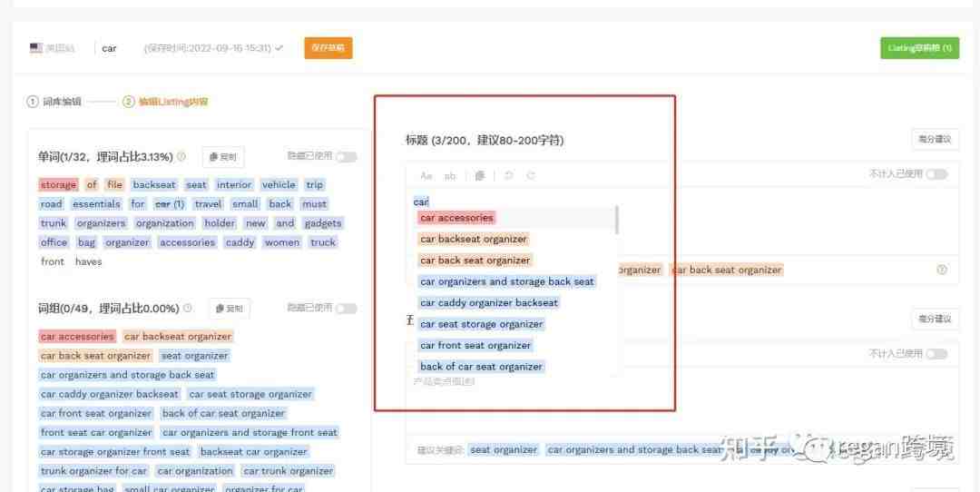Image resolution: width=980 pixels, height=492 pixels.
Task: Toggle 不计入已使用 in the title editor
Action: pyautogui.click(x=936, y=173)
